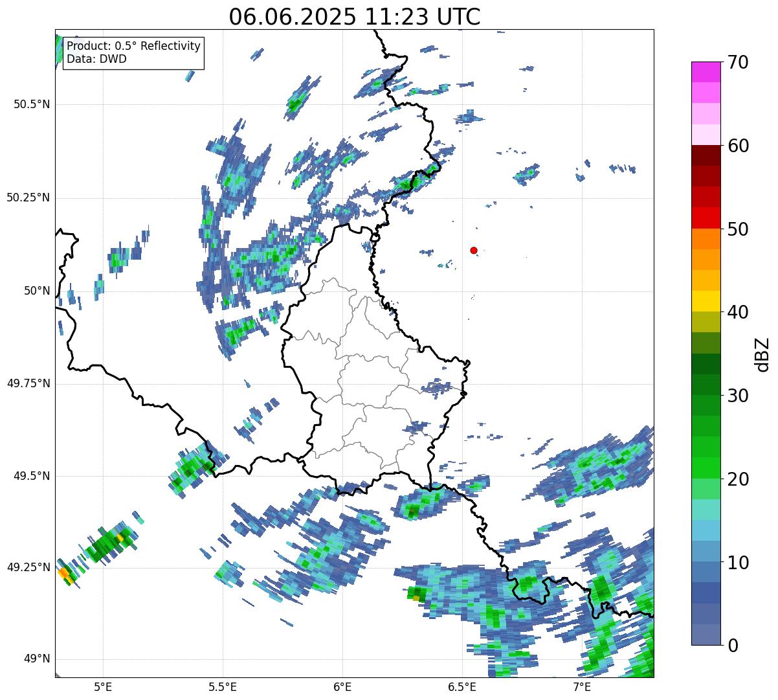Image resolution: width=778 pixels, height=700 pixels.
Task: Click the bright red colorbar swatch near 50
Action: pyautogui.click(x=706, y=218)
